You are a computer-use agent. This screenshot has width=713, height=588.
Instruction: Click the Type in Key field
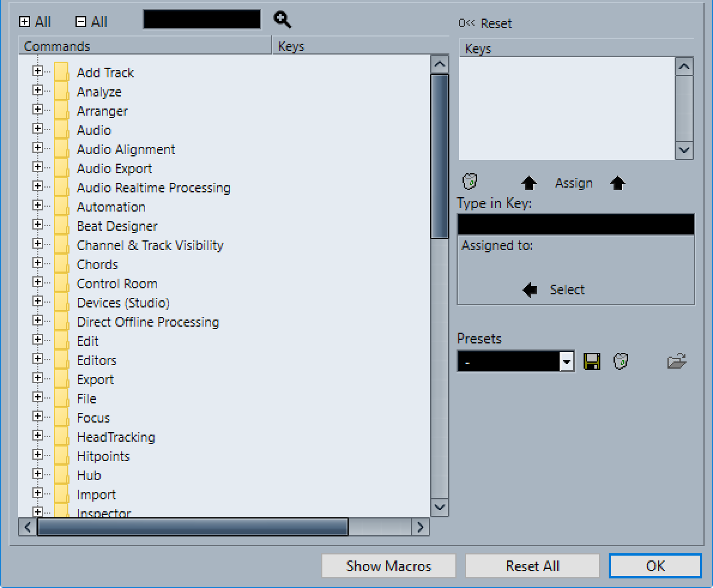576,224
